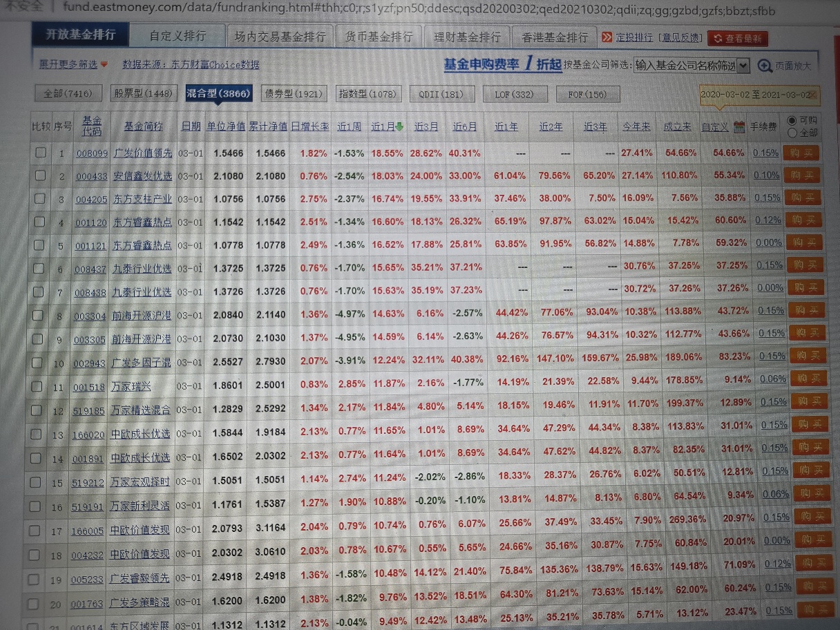Click 购买 button for 中欧成长优选 166020
The width and height of the screenshot is (840, 630).
(x=811, y=425)
